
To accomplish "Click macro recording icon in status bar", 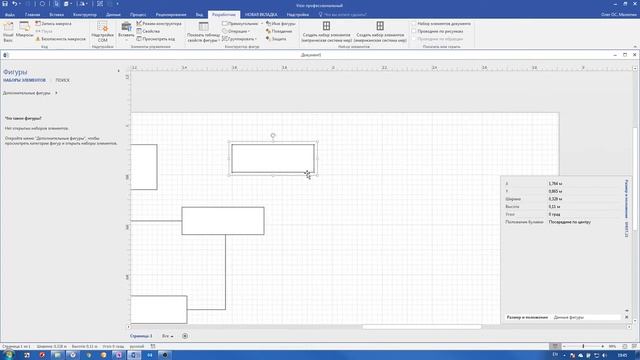I will click(x=153, y=346).
